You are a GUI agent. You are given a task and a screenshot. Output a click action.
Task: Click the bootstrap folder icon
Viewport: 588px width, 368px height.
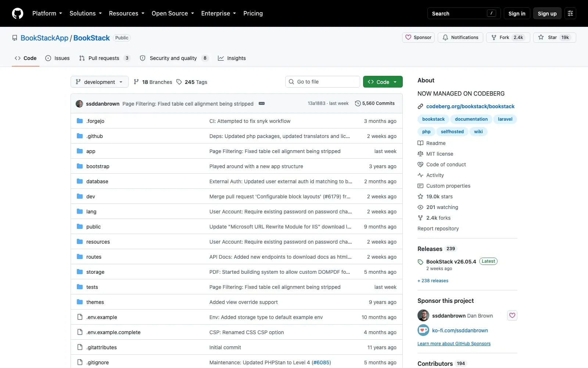point(80,166)
